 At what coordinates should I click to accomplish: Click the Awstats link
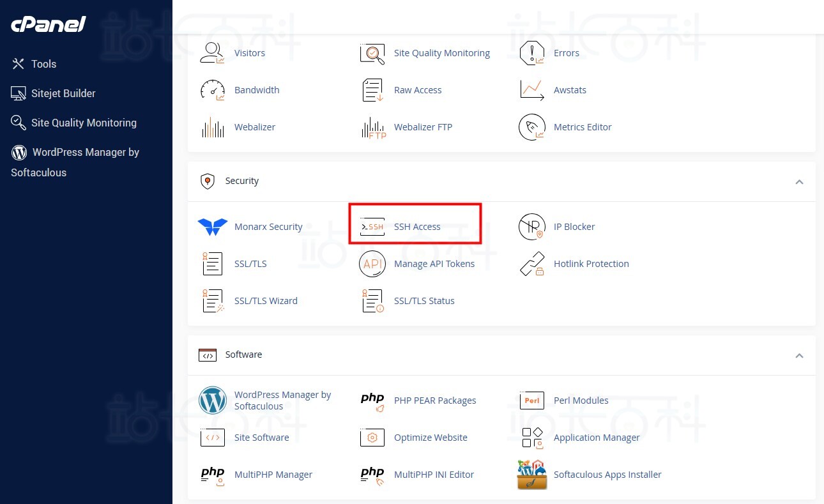(x=570, y=90)
